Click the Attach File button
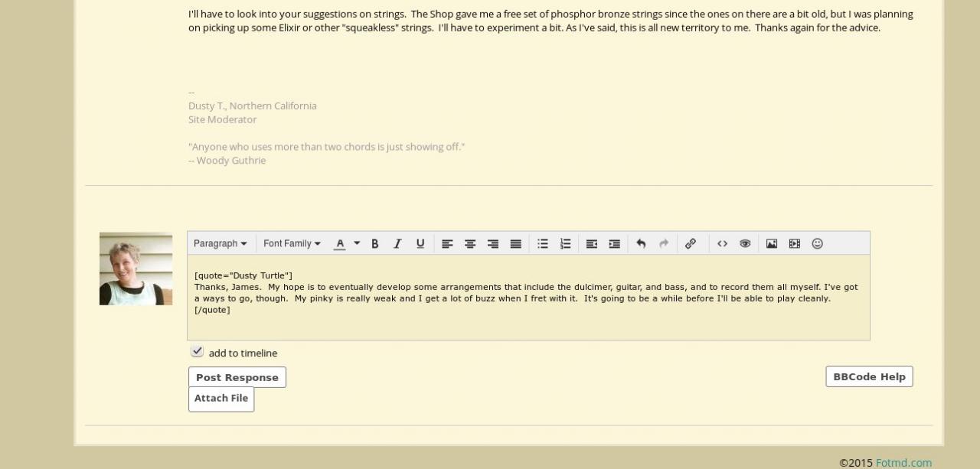980x469 pixels. pos(221,399)
